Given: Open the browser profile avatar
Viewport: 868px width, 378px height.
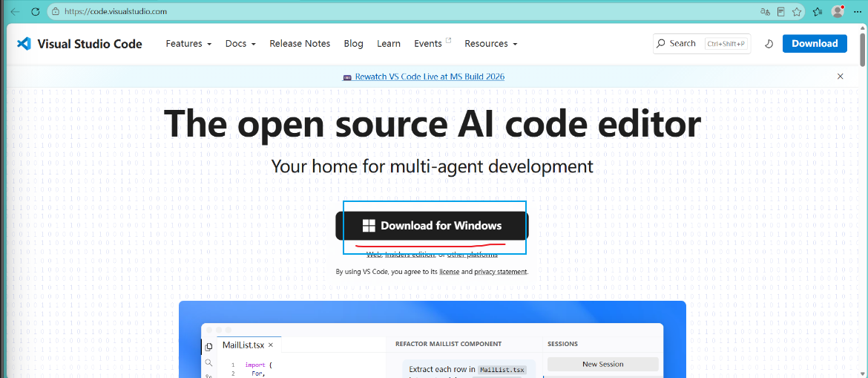Looking at the screenshot, I should coord(838,11).
